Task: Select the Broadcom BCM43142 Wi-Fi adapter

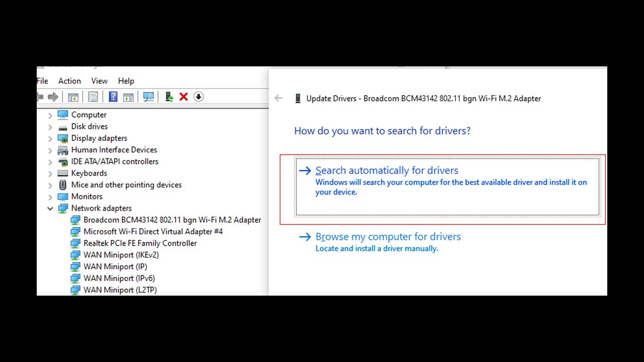Action: [x=173, y=220]
